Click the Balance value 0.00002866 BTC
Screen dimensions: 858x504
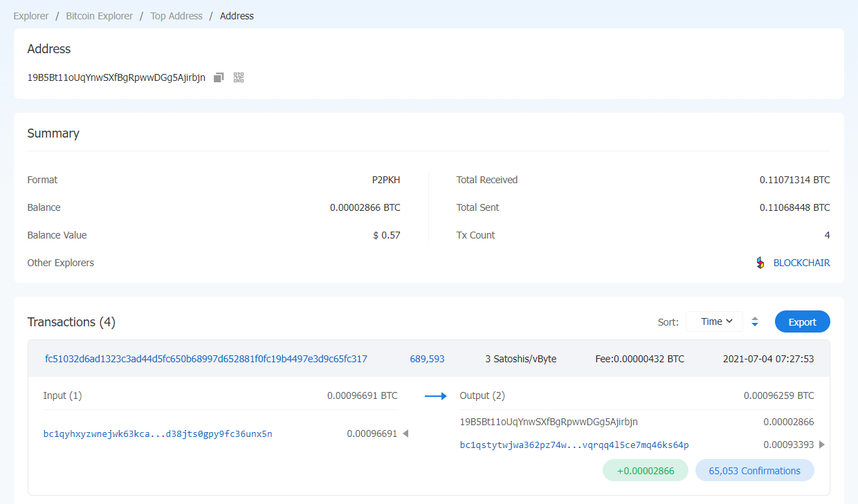[365, 207]
